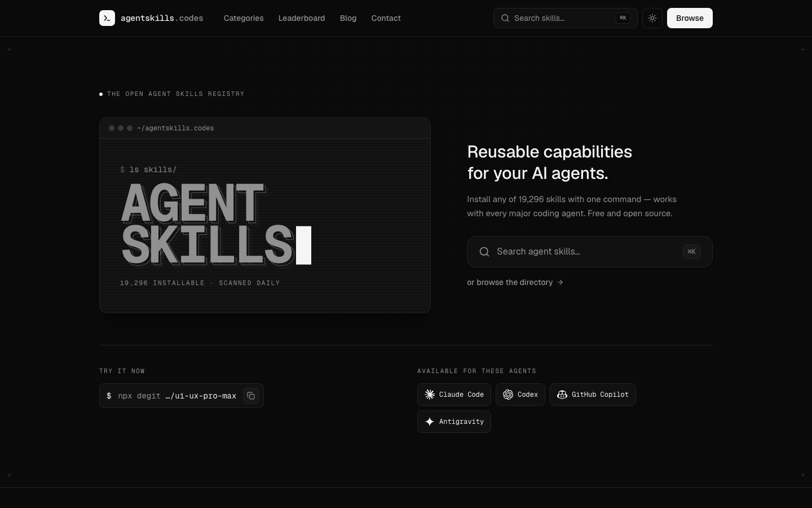
Task: Go to the Leaderboard page
Action: click(302, 18)
